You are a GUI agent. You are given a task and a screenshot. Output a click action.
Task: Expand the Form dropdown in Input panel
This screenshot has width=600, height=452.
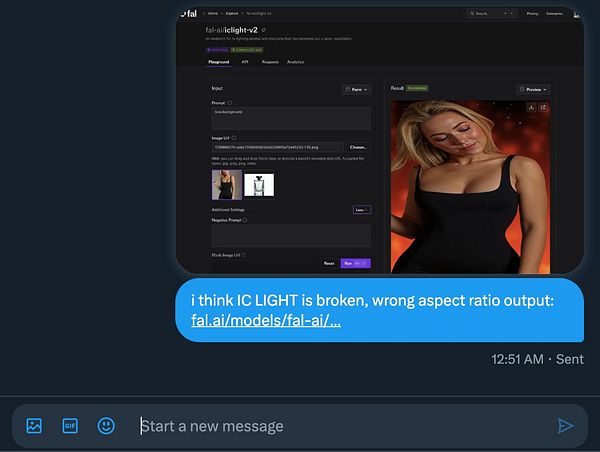click(356, 89)
